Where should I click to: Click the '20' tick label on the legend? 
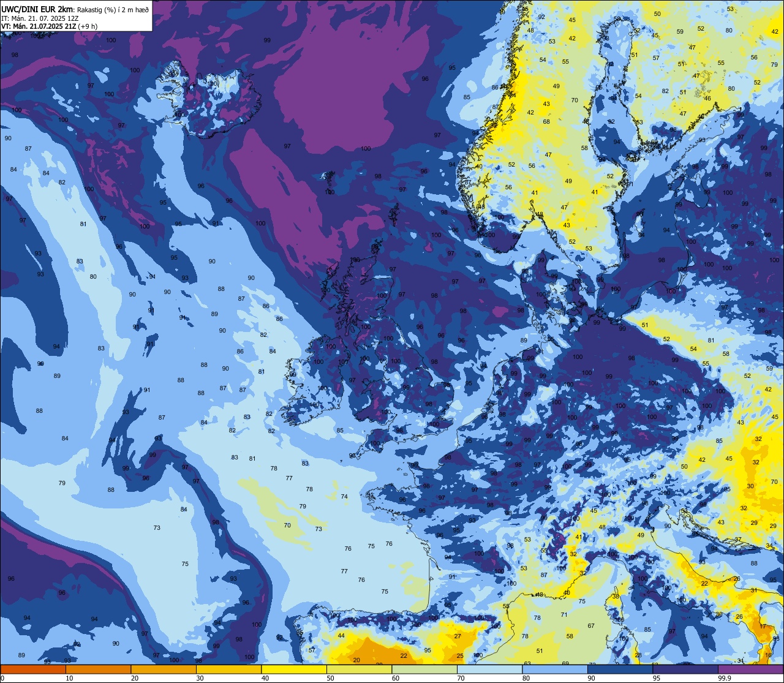point(135,678)
